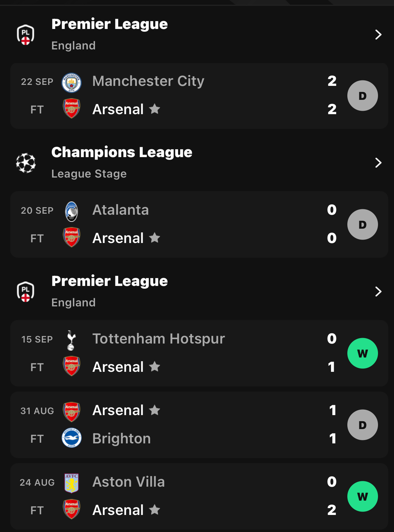Open the Manchester City team name link

tap(148, 81)
